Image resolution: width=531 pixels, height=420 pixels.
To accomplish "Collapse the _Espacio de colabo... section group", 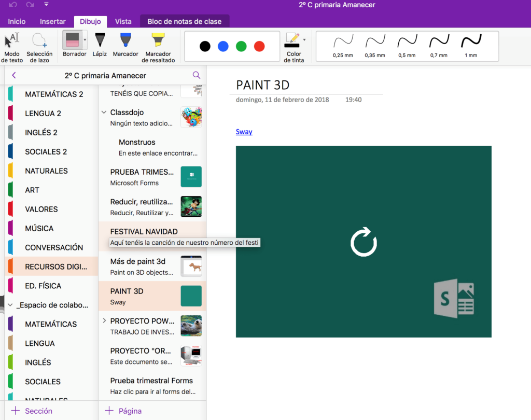I will point(10,305).
